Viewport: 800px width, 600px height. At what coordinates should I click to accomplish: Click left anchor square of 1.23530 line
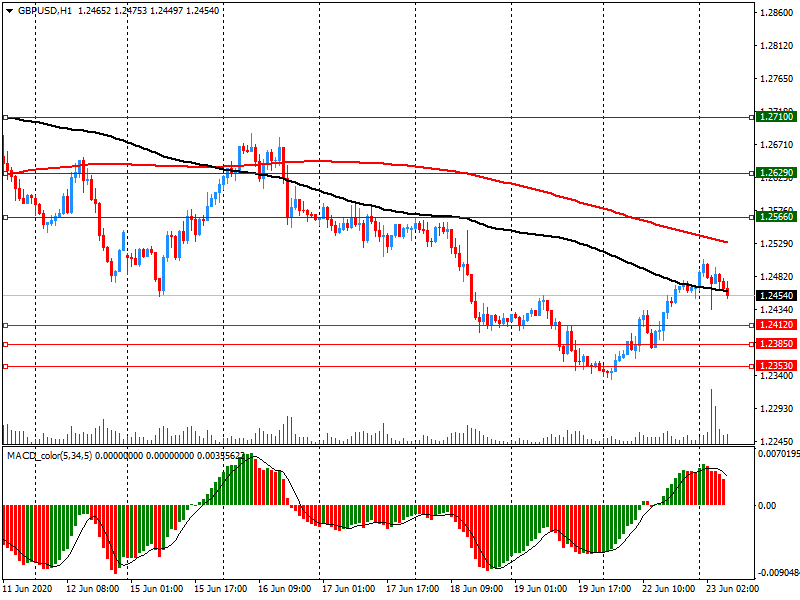[6, 366]
